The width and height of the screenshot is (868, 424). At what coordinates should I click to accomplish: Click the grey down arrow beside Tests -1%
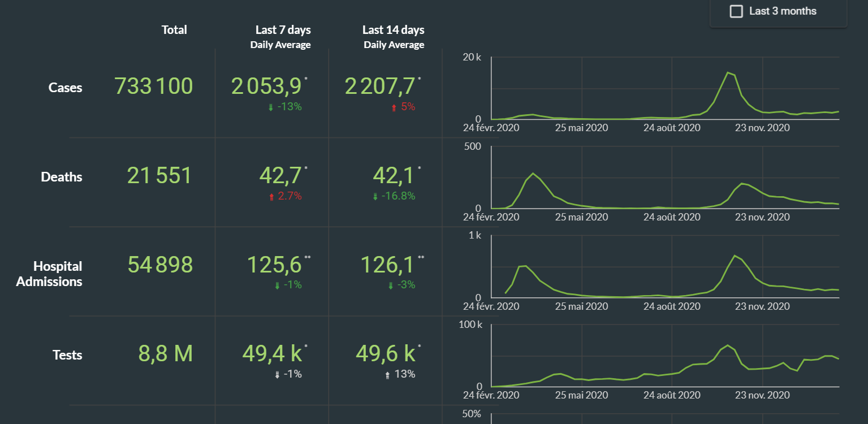pyautogui.click(x=277, y=374)
